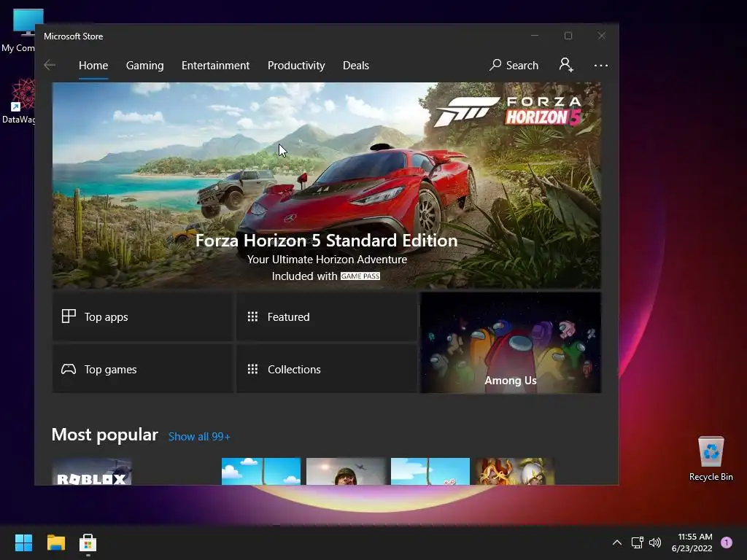
Task: Open the Featured tile
Action: point(327,316)
